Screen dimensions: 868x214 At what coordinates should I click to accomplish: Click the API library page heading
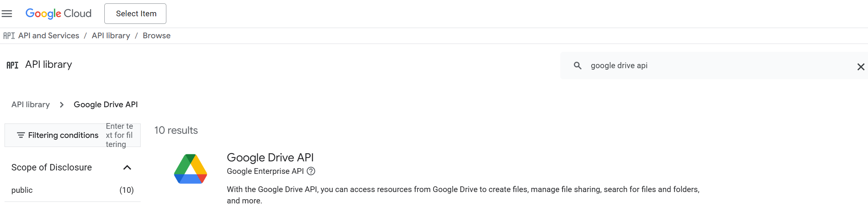coord(48,64)
